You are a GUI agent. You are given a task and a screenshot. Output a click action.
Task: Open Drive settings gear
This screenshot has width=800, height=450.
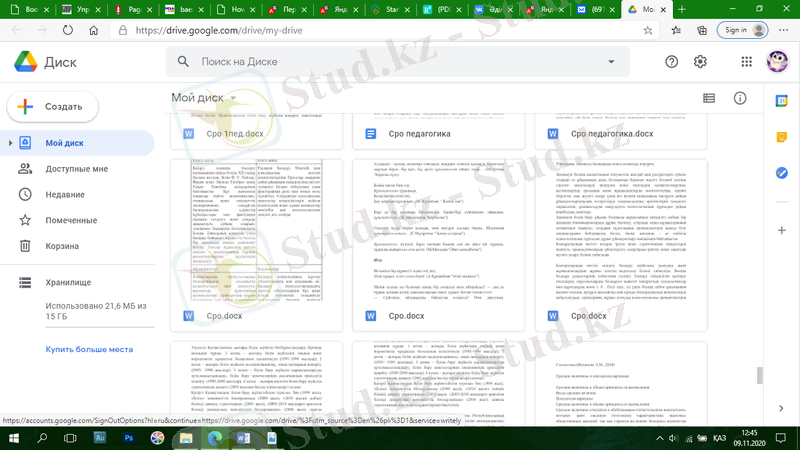(700, 62)
